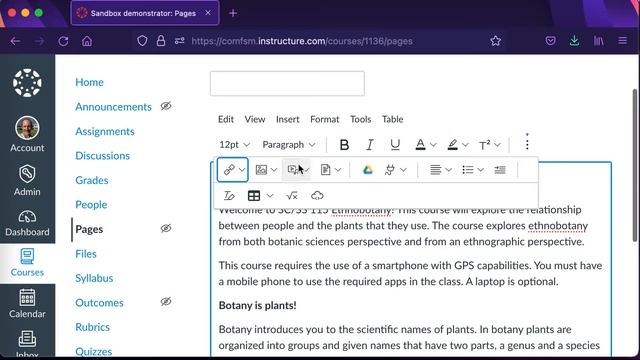This screenshot has width=640, height=360.
Task: Open the Discussions link
Action: point(102,156)
